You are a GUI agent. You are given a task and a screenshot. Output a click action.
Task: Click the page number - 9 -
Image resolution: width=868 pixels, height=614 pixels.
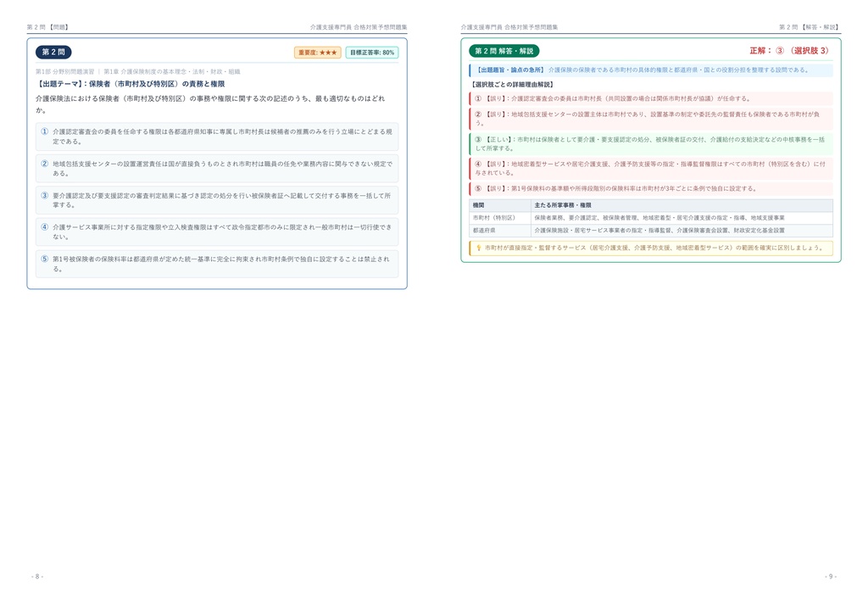point(831,577)
